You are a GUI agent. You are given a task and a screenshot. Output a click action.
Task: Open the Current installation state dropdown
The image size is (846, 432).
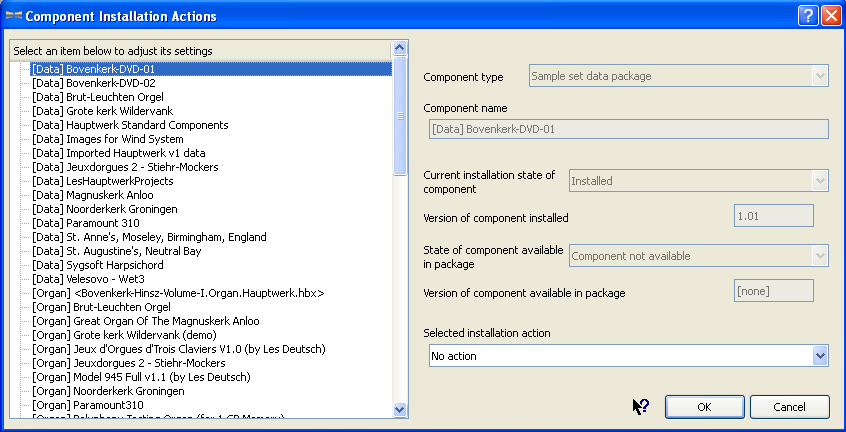(x=820, y=181)
